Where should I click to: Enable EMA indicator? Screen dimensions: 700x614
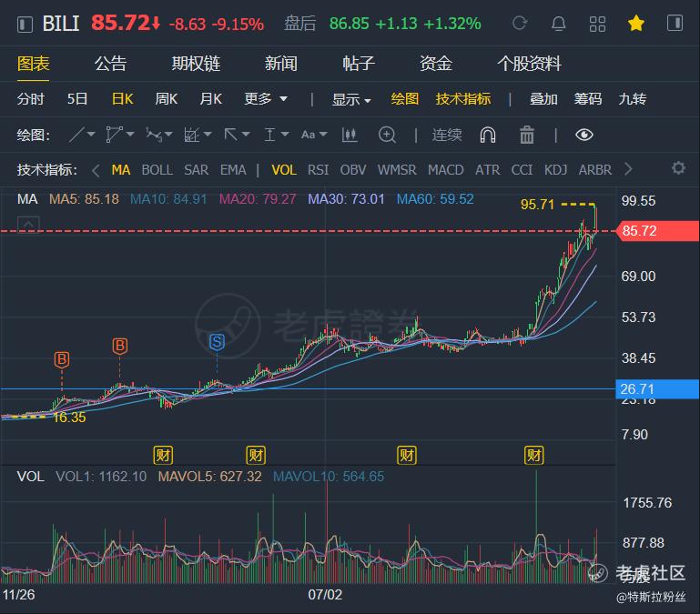(233, 170)
